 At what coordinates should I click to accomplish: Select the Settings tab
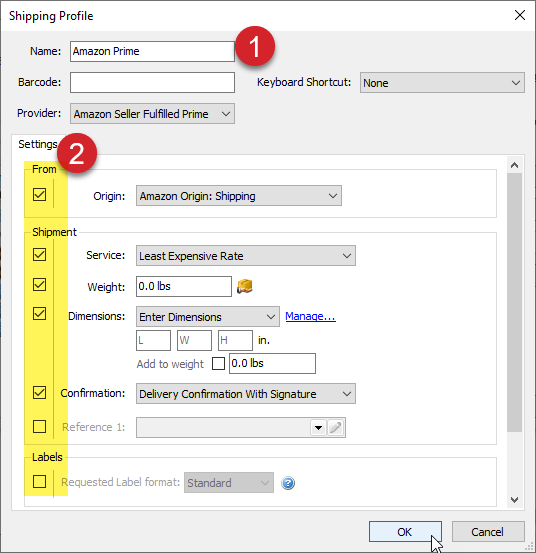pyautogui.click(x=38, y=144)
